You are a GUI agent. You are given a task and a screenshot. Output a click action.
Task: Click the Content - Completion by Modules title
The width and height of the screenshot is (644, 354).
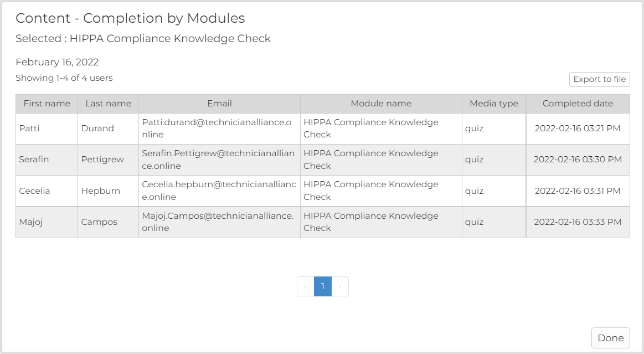coord(130,18)
